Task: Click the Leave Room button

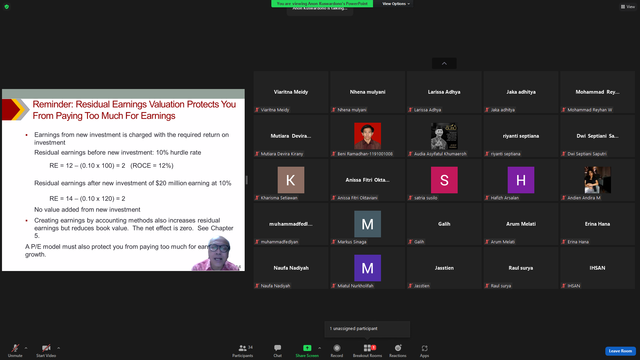Action: click(620, 351)
